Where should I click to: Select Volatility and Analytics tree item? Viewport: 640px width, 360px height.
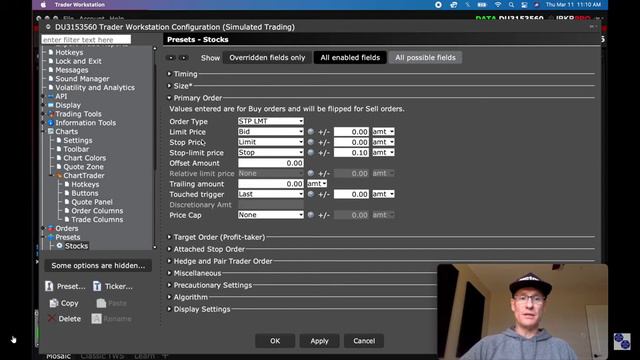click(x=95, y=87)
